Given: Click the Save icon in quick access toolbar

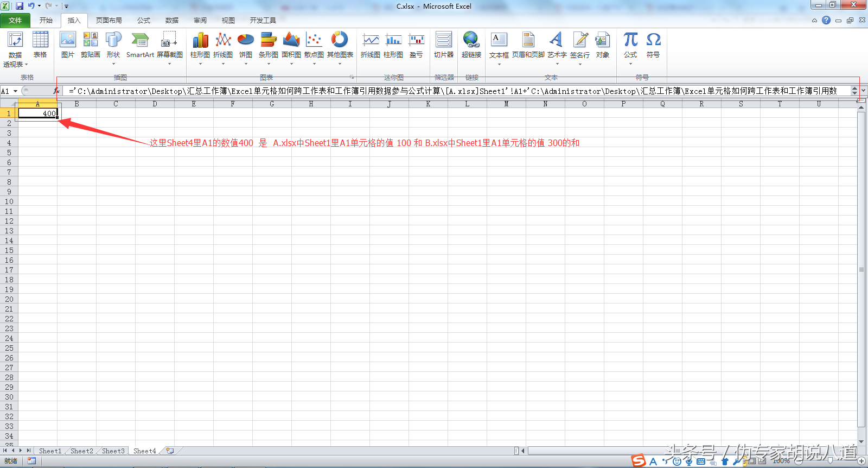Looking at the screenshot, I should pos(20,6).
